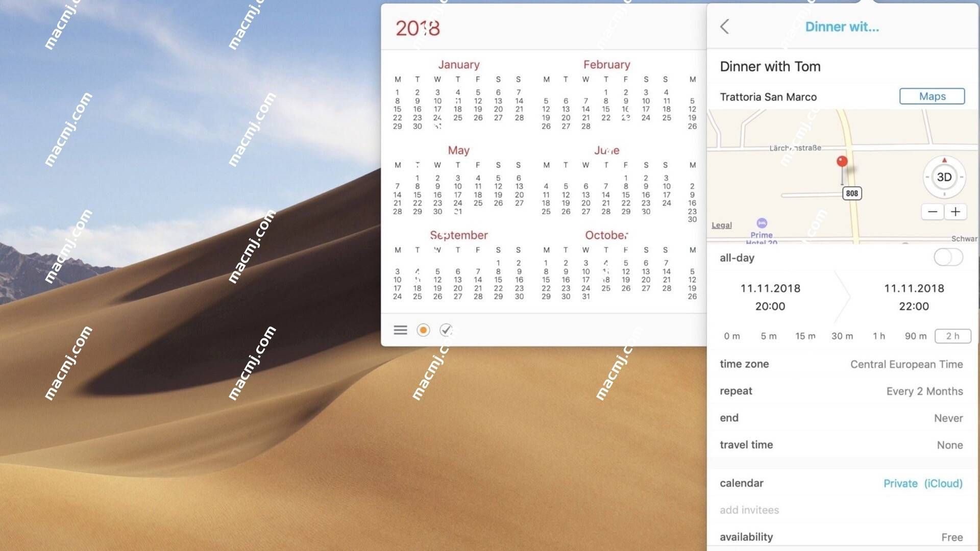Image resolution: width=980 pixels, height=551 pixels.
Task: Click the Private iCloud calendar link
Action: (923, 482)
